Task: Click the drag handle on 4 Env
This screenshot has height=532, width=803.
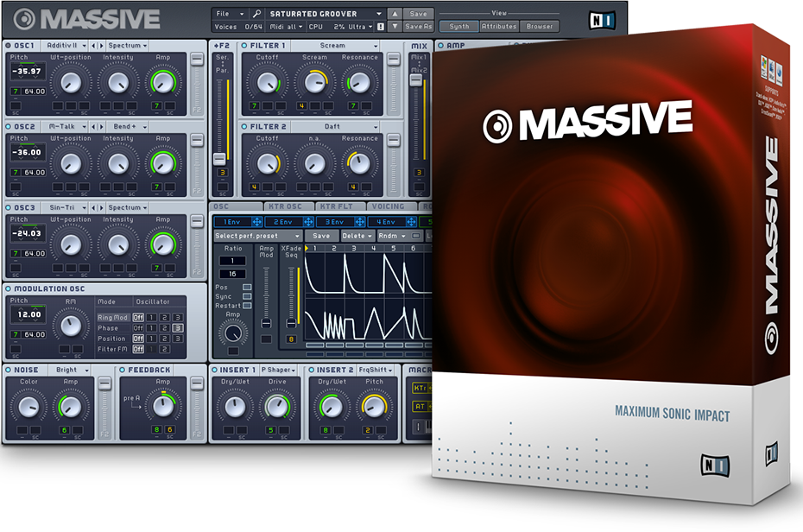Action: (411, 222)
